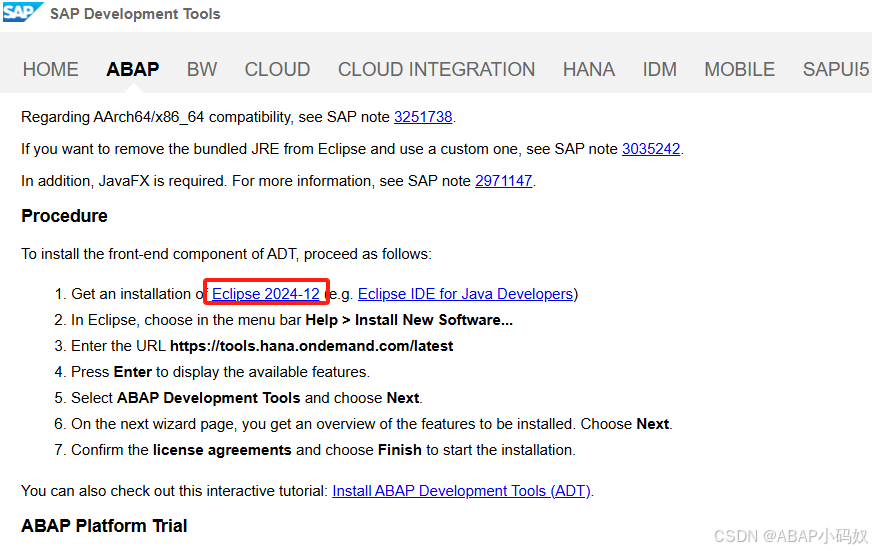
Task: Click 'Help > Install New Software...' text
Action: (409, 320)
